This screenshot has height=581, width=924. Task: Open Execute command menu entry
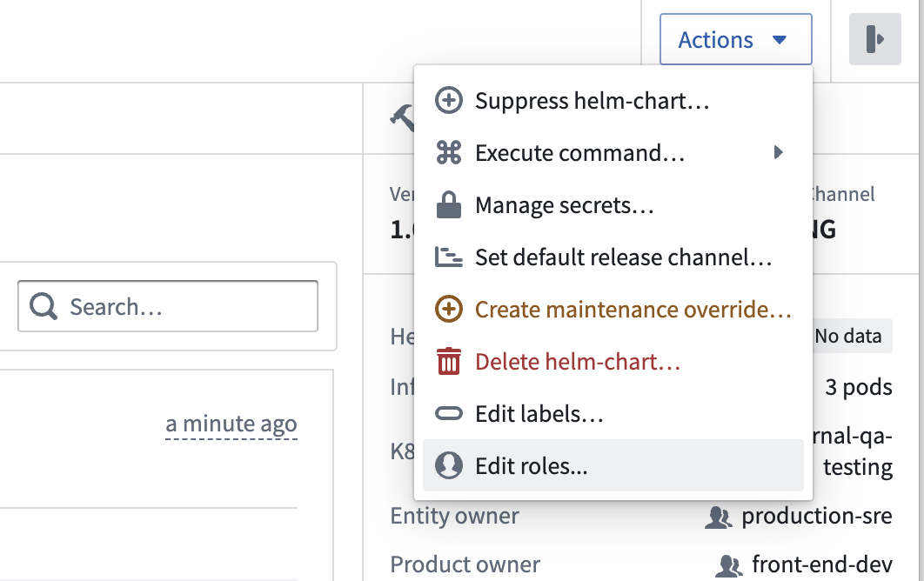(613, 152)
